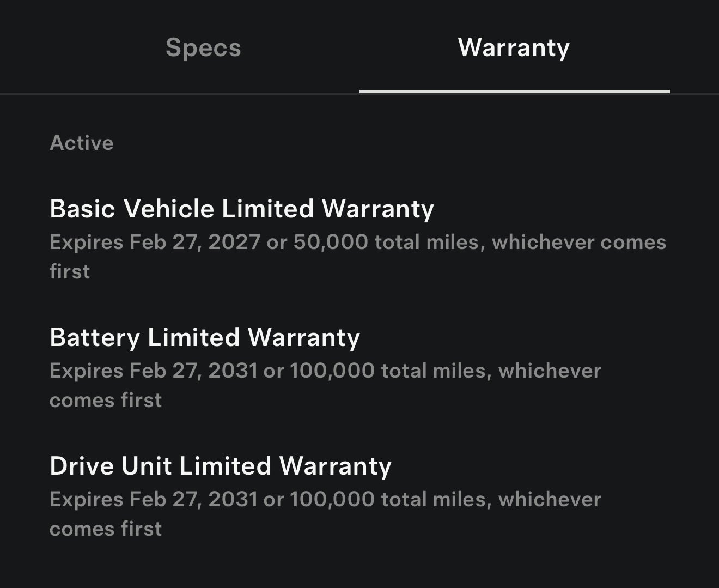The image size is (719, 588).
Task: Click "Expires" in Drive Unit warranty description
Action: [x=86, y=499]
